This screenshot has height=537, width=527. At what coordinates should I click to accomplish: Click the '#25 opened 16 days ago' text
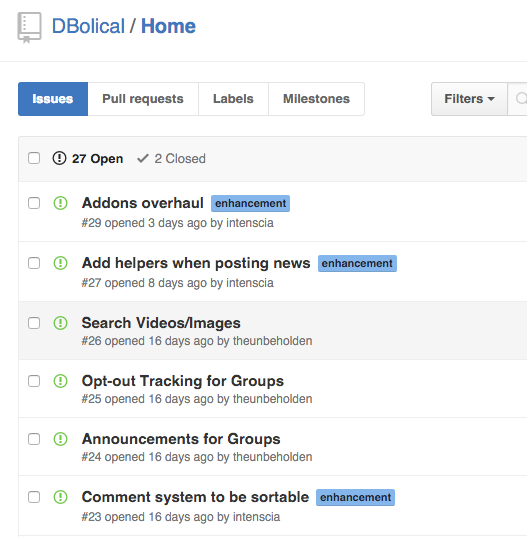pos(148,399)
